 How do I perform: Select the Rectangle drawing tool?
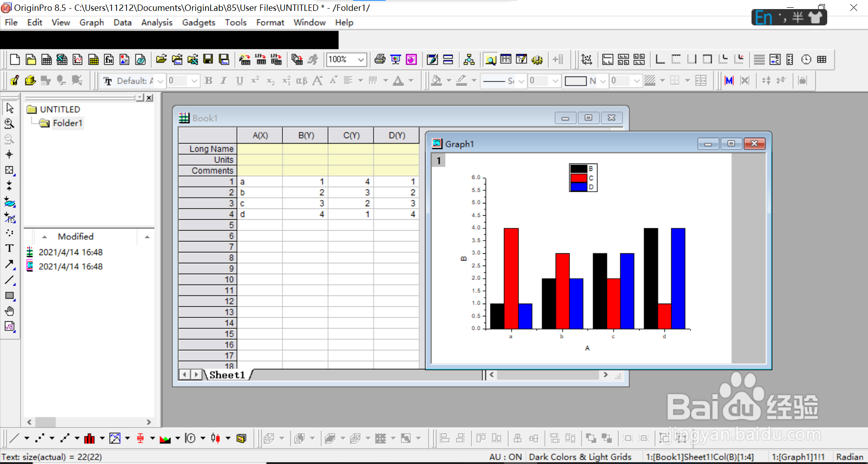click(x=10, y=295)
